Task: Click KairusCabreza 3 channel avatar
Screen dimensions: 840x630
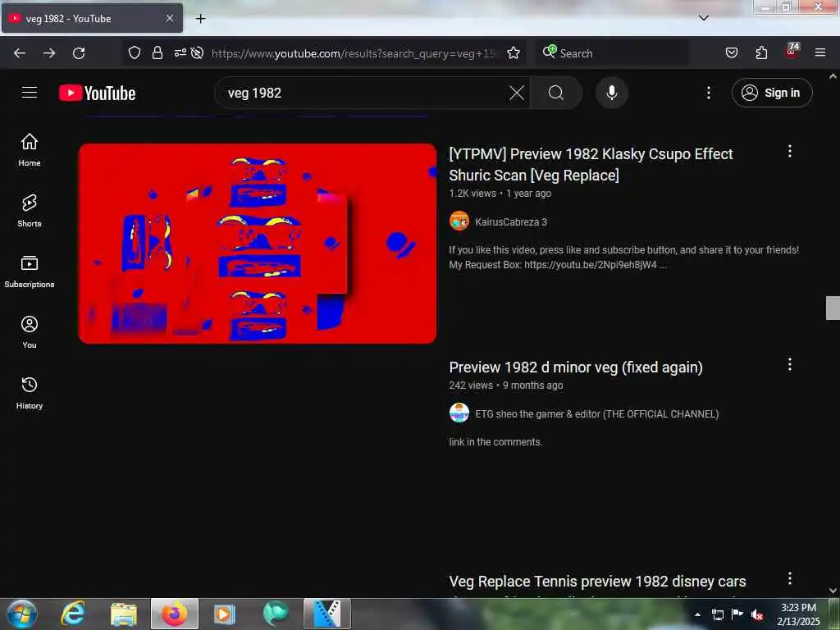Action: tap(459, 221)
